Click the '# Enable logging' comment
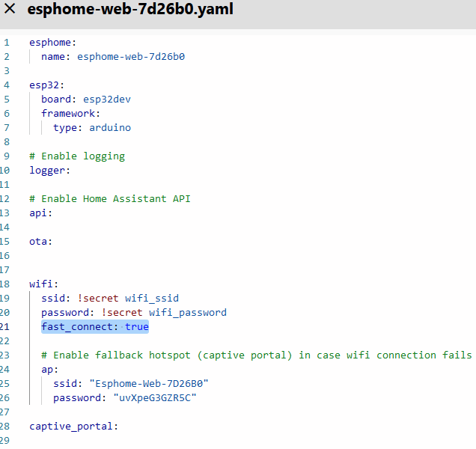 click(x=77, y=156)
